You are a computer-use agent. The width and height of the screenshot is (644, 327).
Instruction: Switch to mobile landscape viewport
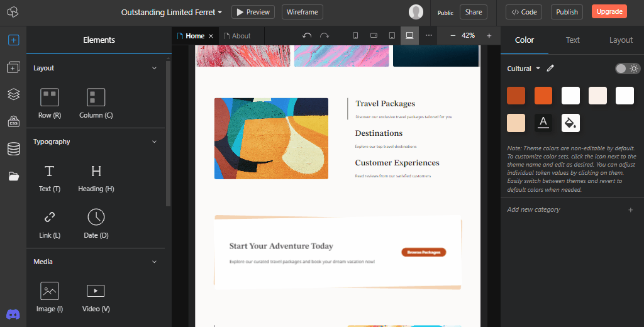pos(374,36)
